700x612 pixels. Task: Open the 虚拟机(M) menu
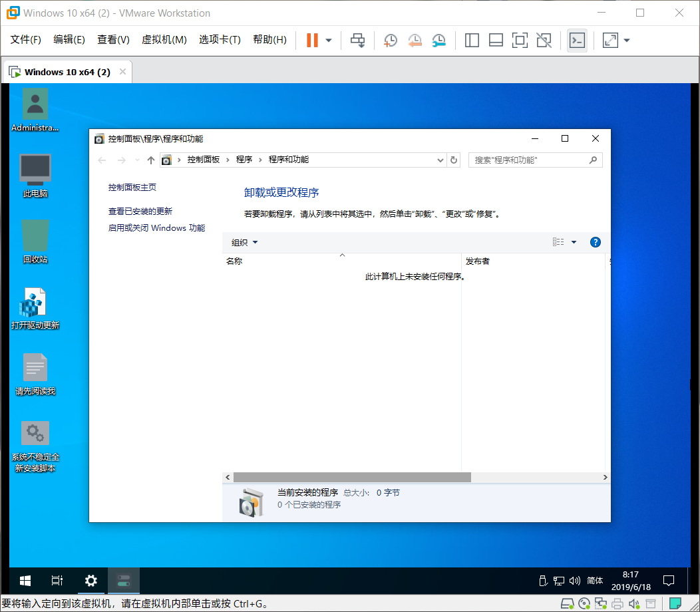pyautogui.click(x=164, y=40)
